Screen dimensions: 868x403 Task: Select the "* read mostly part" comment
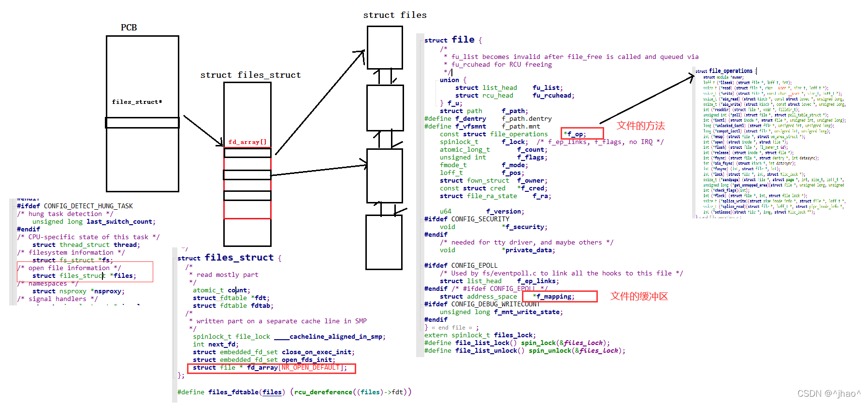tap(224, 274)
